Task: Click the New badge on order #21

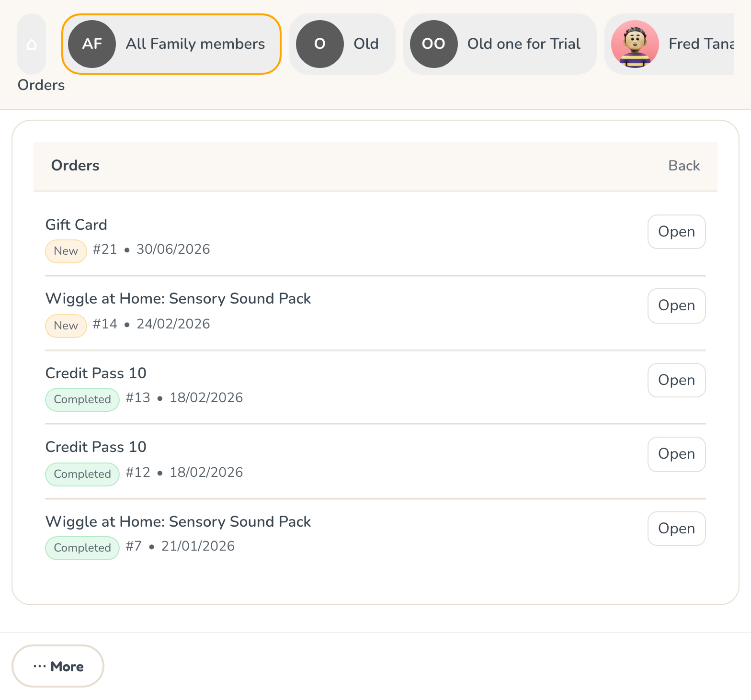Action: (x=66, y=251)
